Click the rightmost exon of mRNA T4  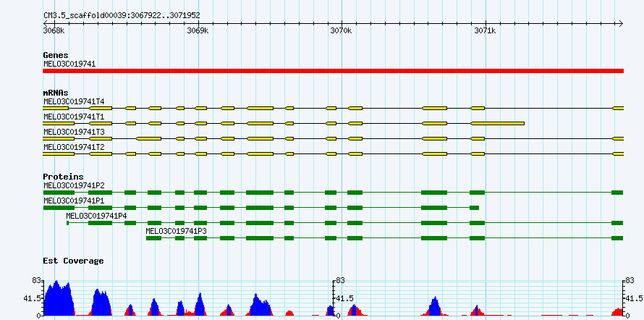618,108
